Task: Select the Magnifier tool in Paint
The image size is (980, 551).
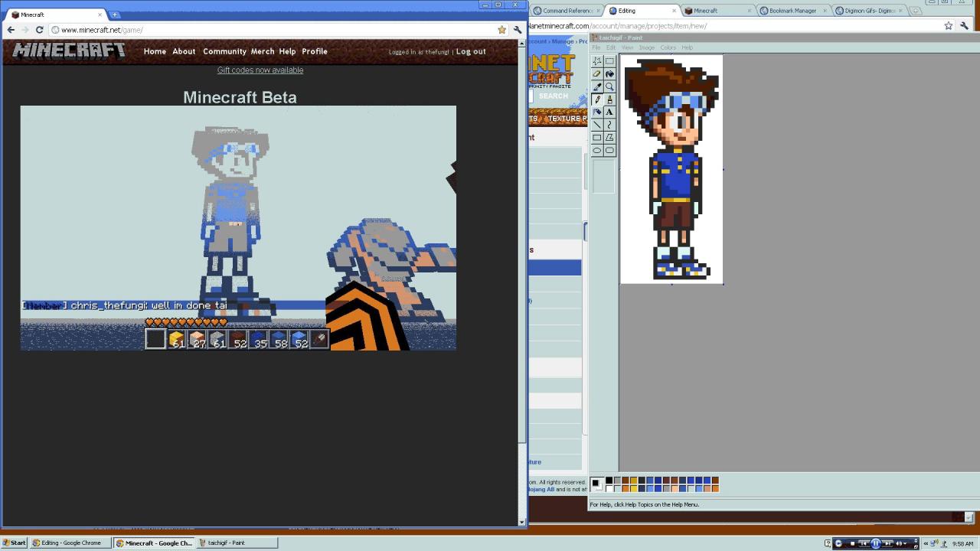Action: coord(609,87)
